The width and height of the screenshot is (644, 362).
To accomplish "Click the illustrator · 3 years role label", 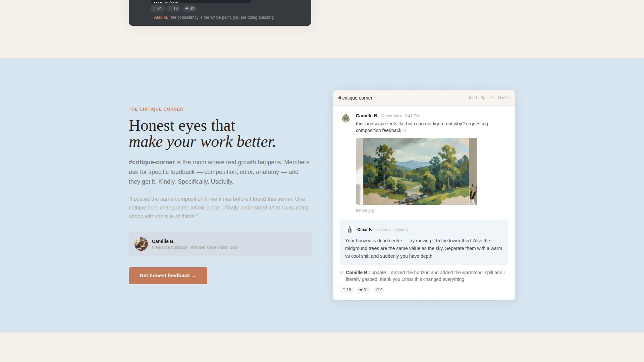I will (391, 230).
